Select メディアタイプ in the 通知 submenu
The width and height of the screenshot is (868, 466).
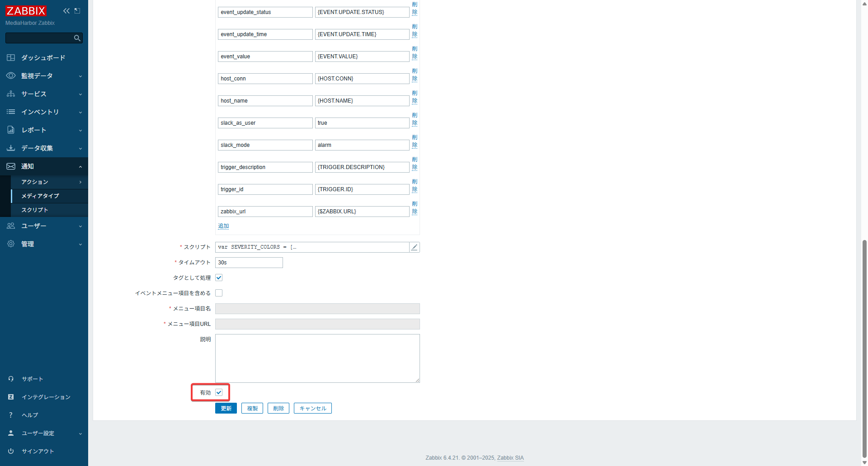pos(40,196)
